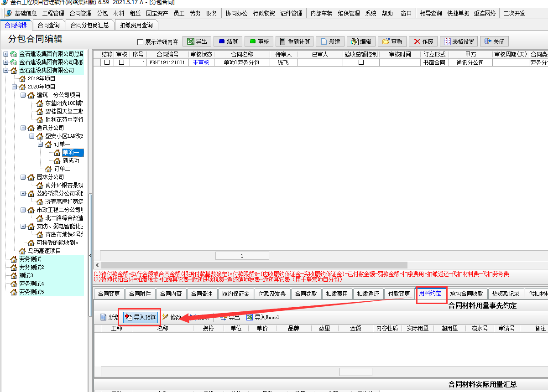Open the 付款及发票 bottom tab
This screenshot has width=548, height=392.
[272, 294]
